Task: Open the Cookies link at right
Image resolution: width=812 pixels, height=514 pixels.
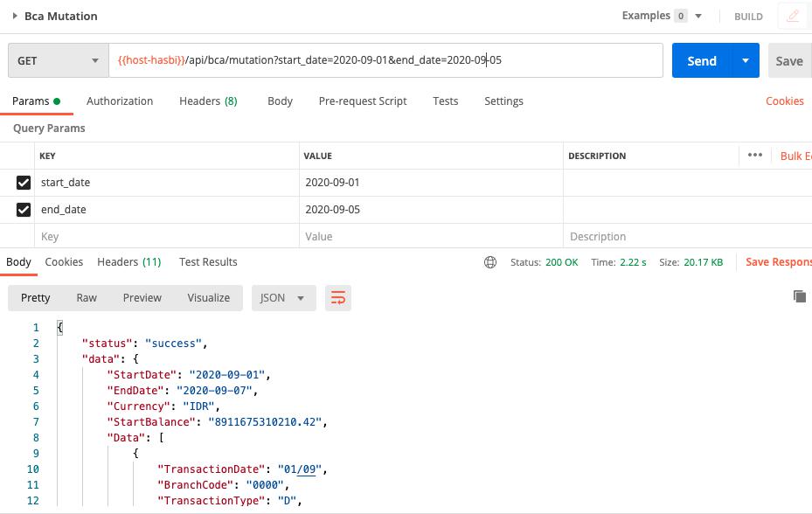Action: 785,101
